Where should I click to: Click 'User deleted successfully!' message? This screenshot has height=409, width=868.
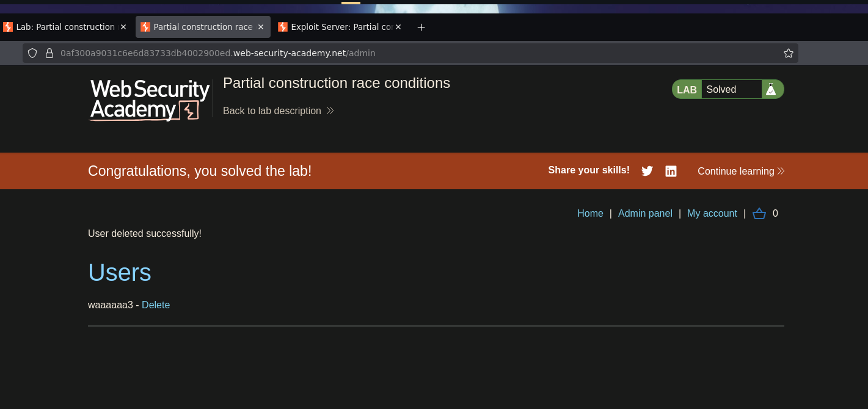tap(145, 234)
